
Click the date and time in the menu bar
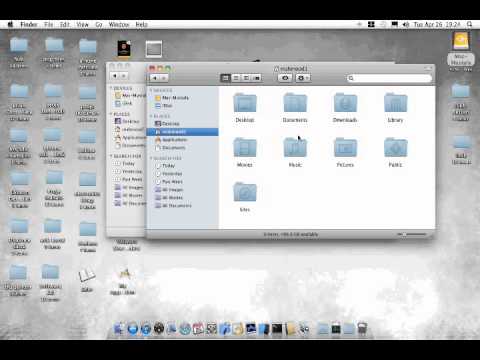[x=437, y=24]
